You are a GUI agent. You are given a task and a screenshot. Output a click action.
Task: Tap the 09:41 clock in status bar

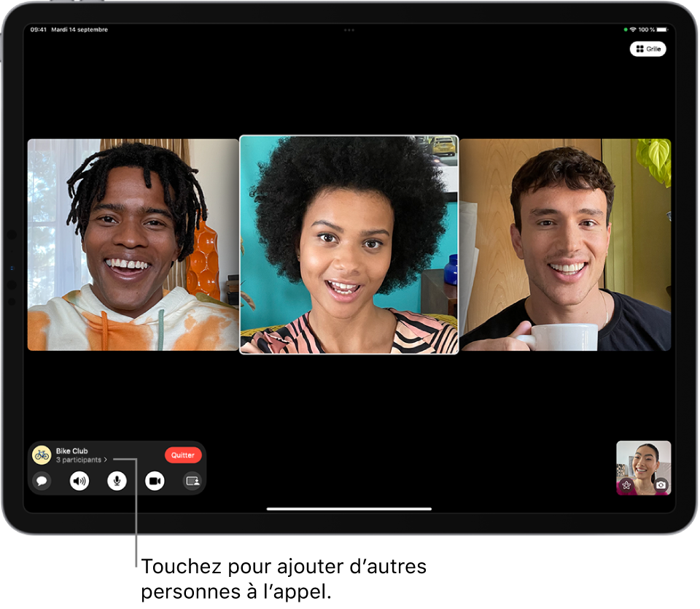tap(39, 30)
